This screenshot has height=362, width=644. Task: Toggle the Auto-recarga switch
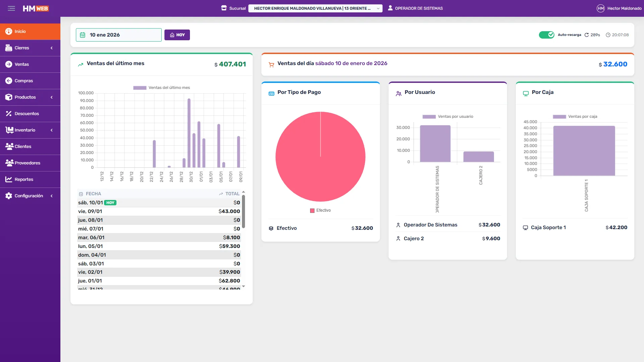pyautogui.click(x=546, y=35)
